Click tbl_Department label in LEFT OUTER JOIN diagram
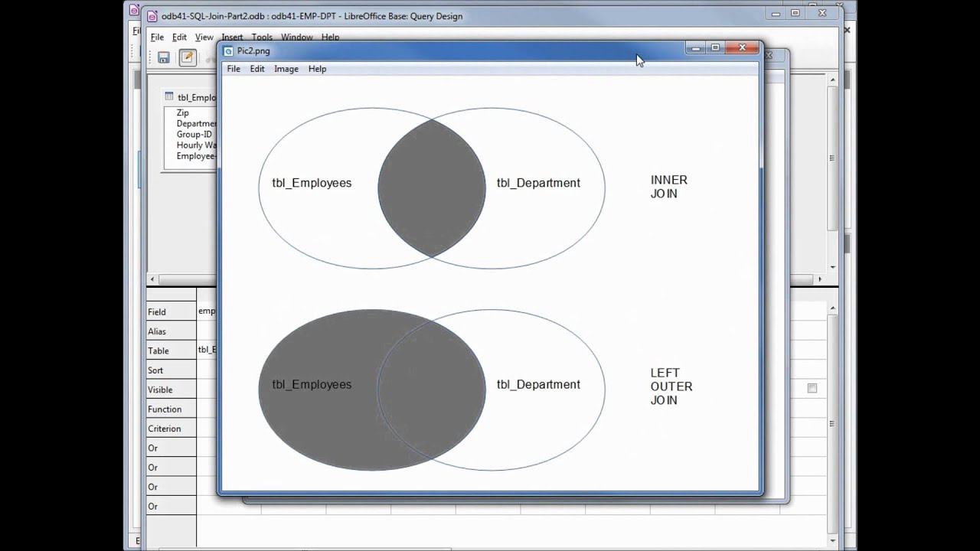This screenshot has width=980, height=551. click(x=538, y=385)
